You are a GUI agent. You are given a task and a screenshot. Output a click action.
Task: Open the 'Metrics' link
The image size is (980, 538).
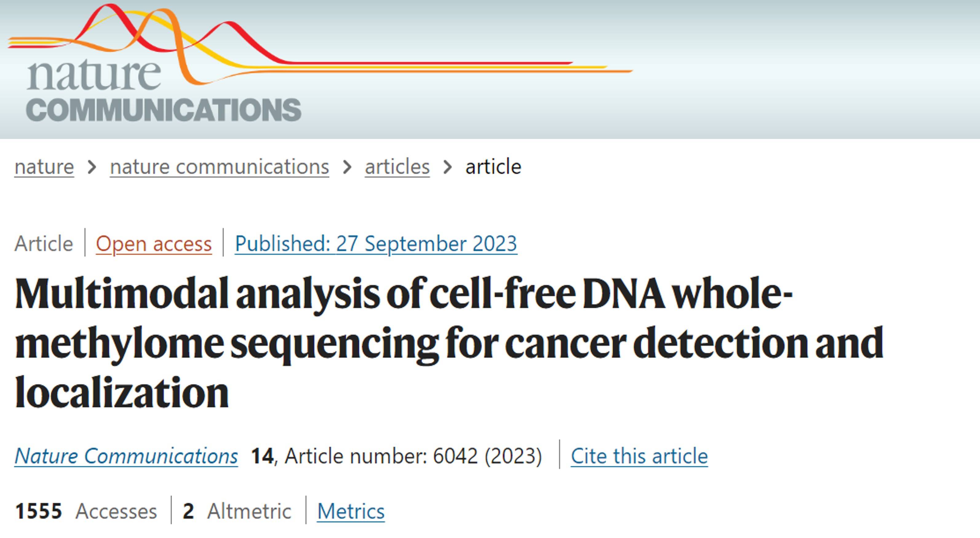351,511
